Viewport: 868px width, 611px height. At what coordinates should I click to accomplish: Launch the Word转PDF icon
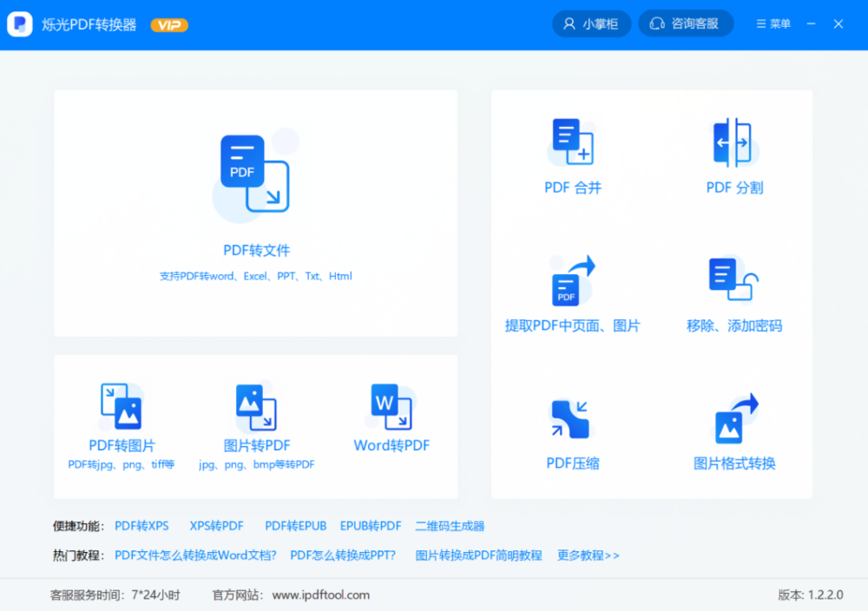pyautogui.click(x=391, y=406)
